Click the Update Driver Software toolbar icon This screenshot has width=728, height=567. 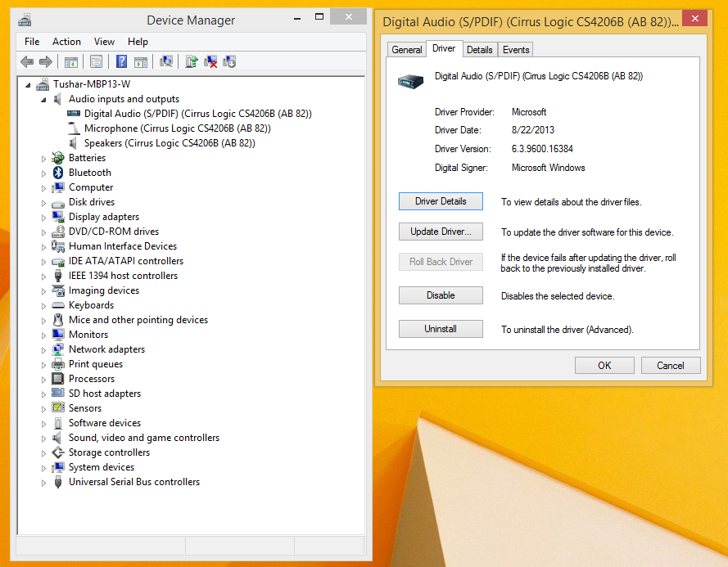coord(192,61)
